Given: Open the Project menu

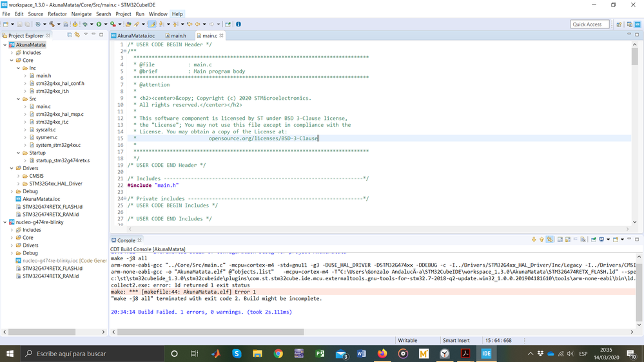Looking at the screenshot, I should tap(123, 14).
